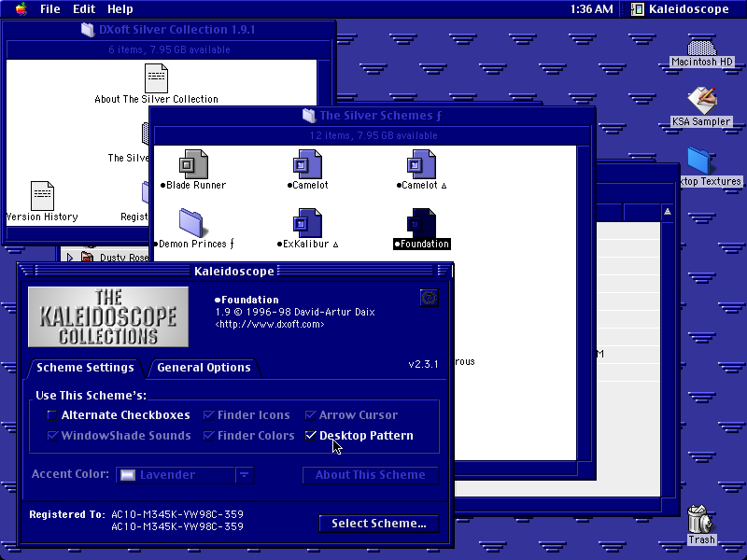Open the Edit menu

coord(84,8)
